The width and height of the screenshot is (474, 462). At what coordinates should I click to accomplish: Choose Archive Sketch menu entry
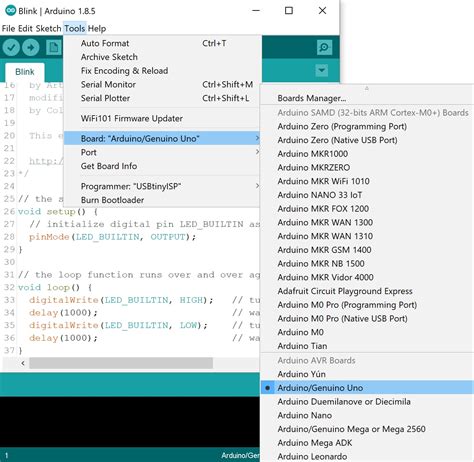[161, 57]
